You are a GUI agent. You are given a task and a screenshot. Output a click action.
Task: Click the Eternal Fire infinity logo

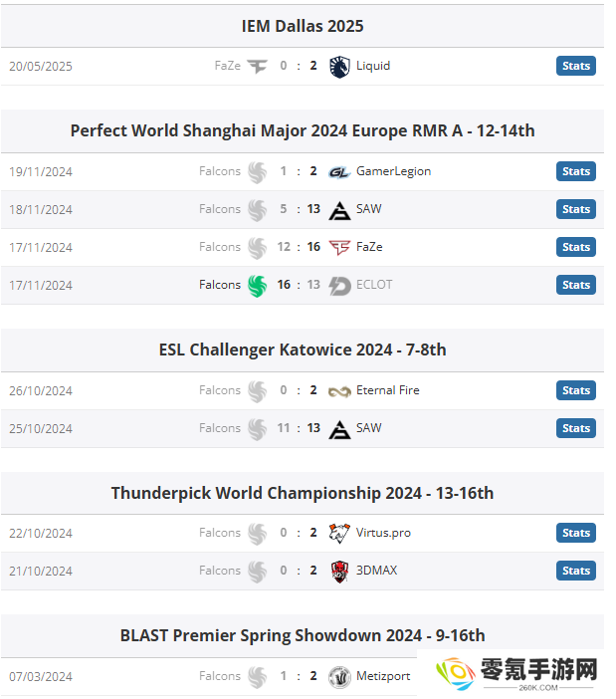tap(339, 391)
